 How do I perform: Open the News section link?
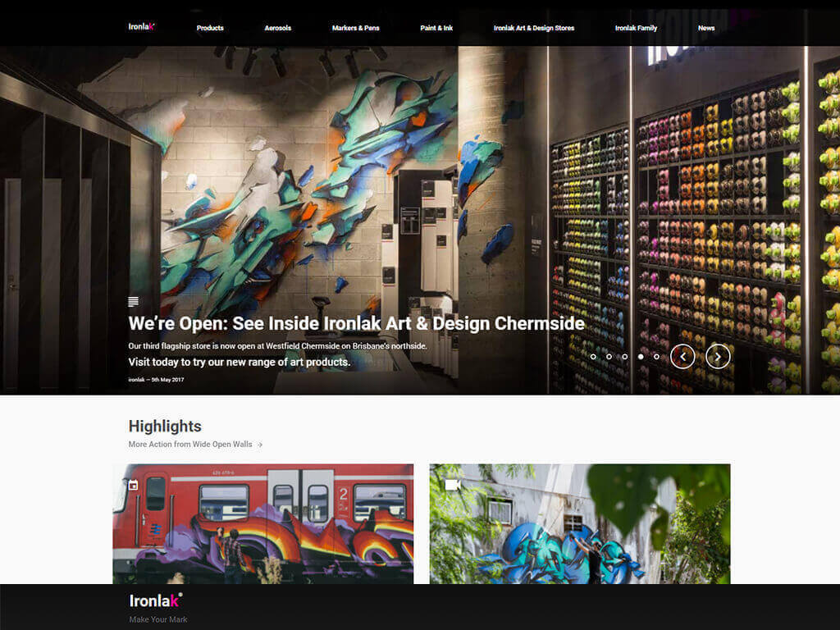[x=706, y=28]
